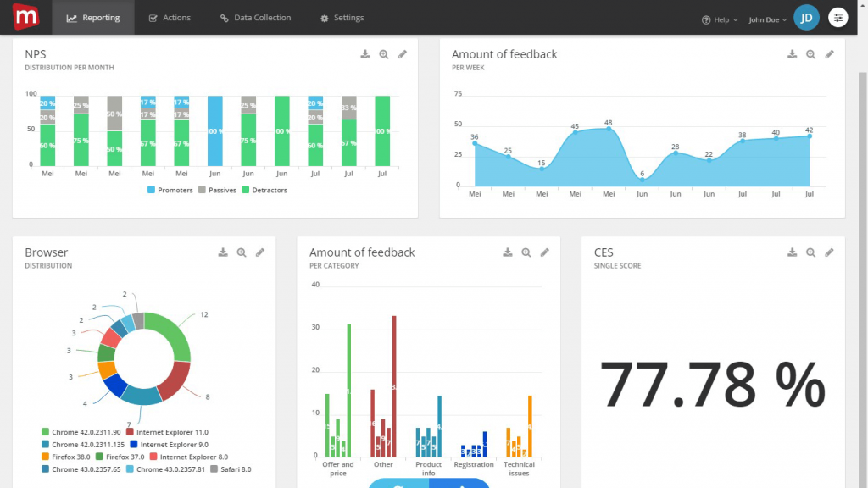Click the light blue Chrome 43.0.2357.81 swatch
This screenshot has width=868, height=488.
(x=130, y=469)
